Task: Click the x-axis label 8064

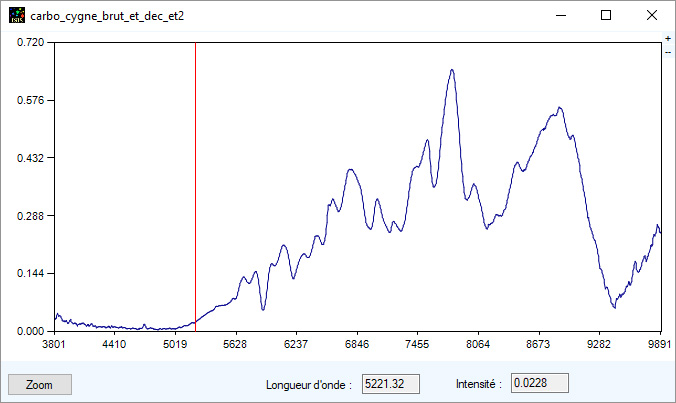Action: coord(478,344)
